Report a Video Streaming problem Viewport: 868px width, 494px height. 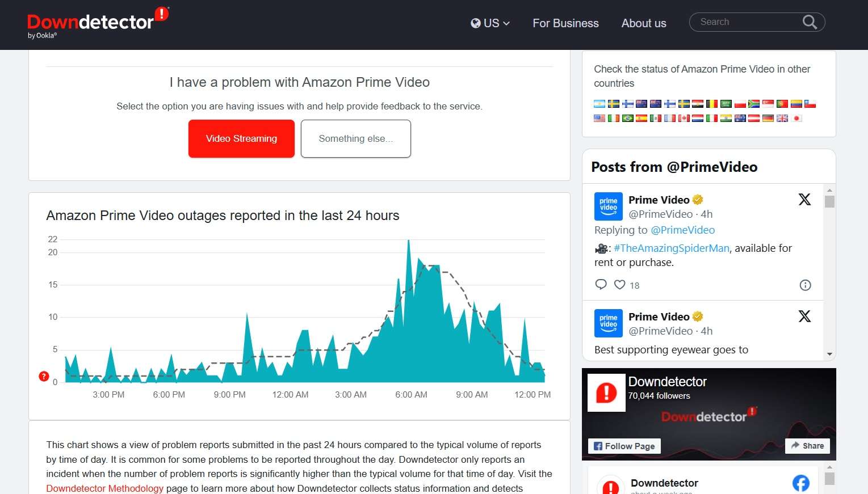tap(241, 138)
